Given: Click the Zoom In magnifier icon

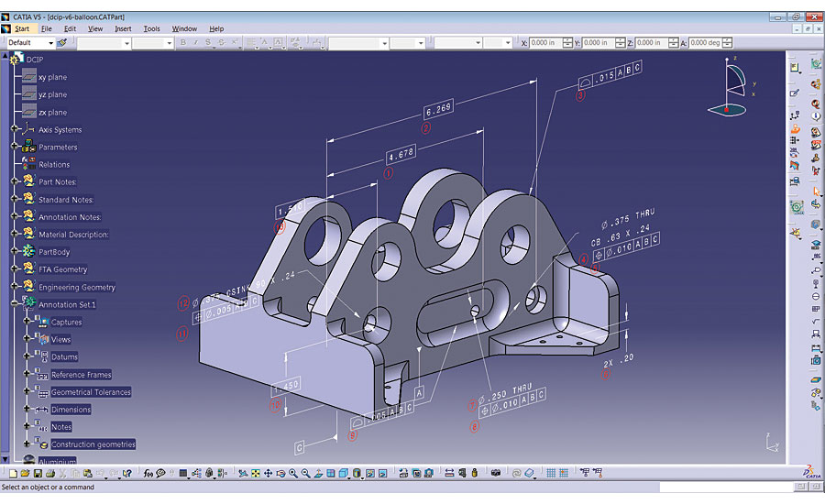Looking at the screenshot, I should [x=293, y=473].
